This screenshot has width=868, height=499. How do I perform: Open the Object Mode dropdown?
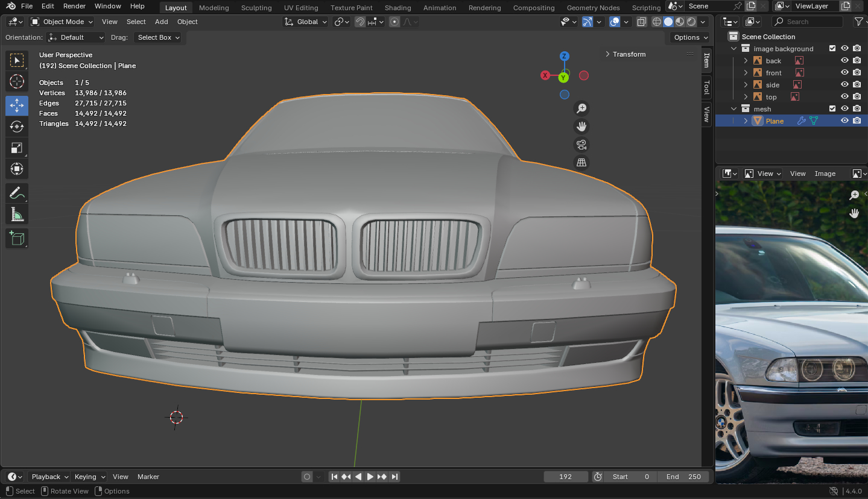(x=62, y=22)
